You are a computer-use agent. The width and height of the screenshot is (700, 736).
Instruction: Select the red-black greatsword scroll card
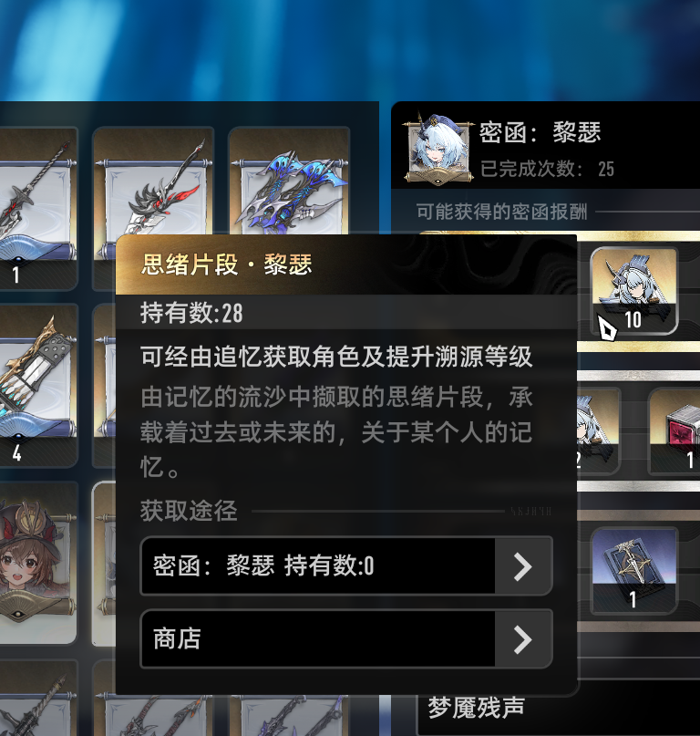[x=153, y=181]
